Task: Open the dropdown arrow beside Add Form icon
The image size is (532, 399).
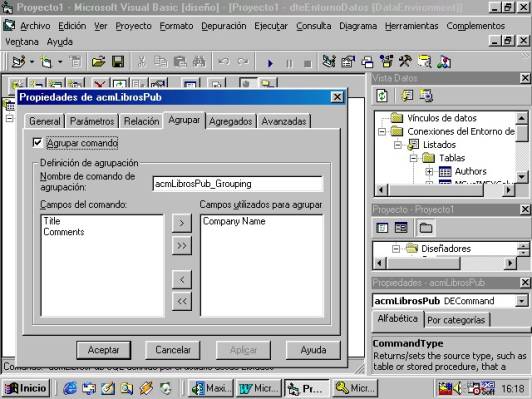Action: 60,62
